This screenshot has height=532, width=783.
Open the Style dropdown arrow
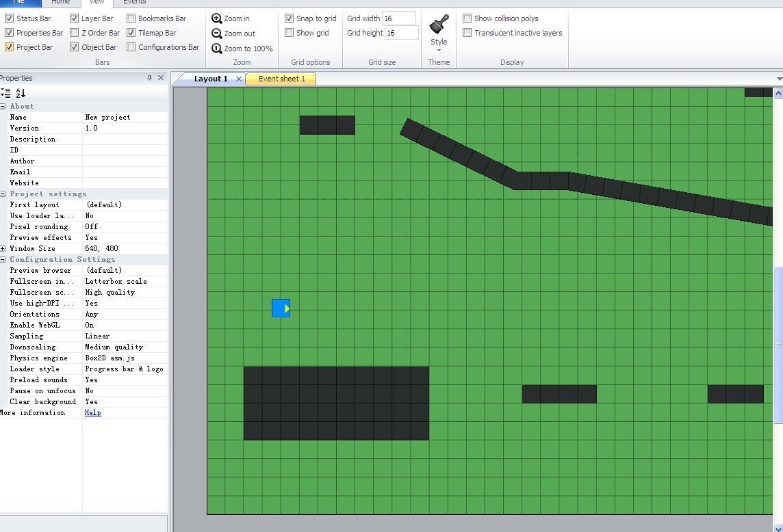pyautogui.click(x=439, y=51)
